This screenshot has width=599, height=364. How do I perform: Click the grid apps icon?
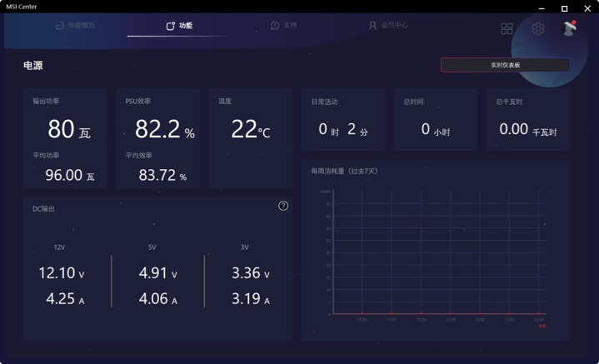(507, 28)
